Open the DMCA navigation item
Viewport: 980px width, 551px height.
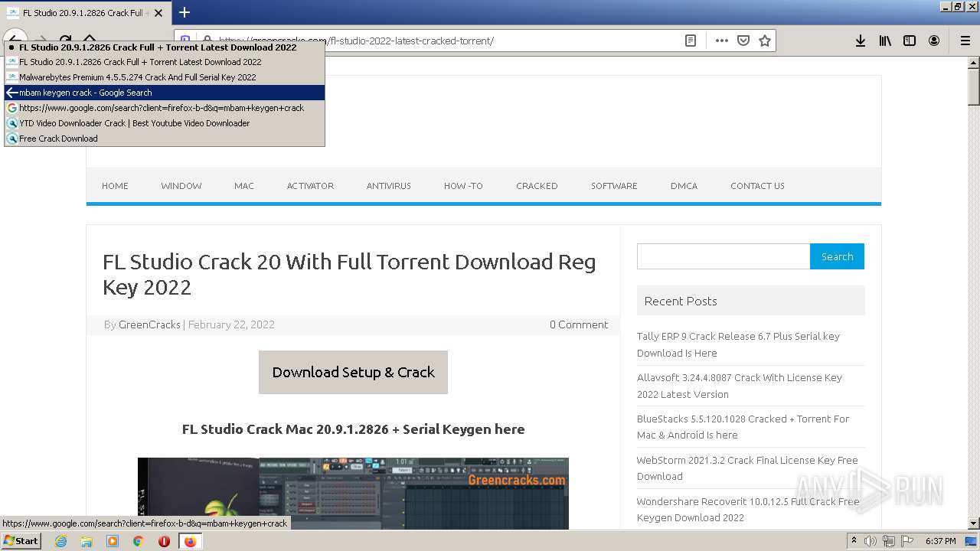684,186
